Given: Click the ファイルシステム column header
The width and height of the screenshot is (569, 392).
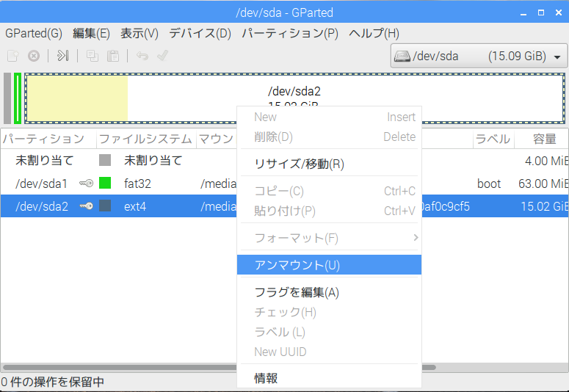Looking at the screenshot, I should click(x=146, y=139).
